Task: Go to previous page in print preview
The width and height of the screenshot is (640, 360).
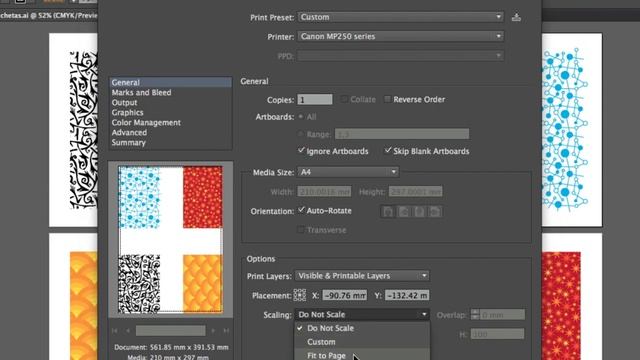Action: (128, 331)
